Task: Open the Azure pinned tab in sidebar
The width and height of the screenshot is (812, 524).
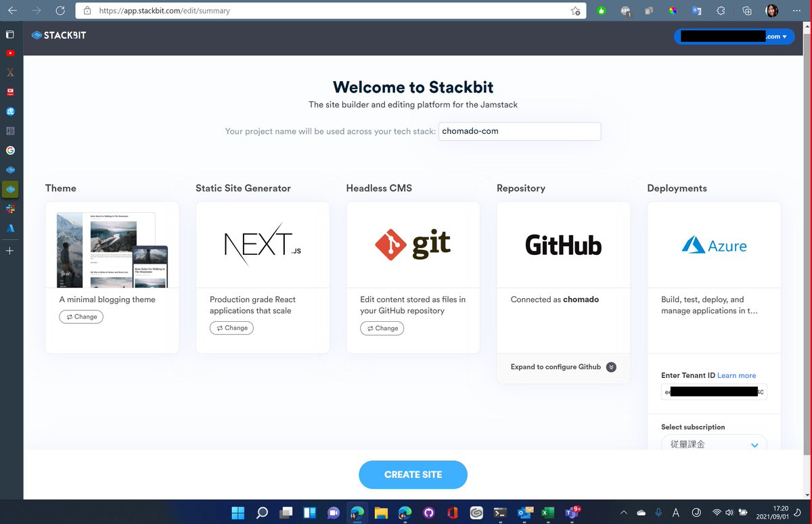Action: pos(10,229)
